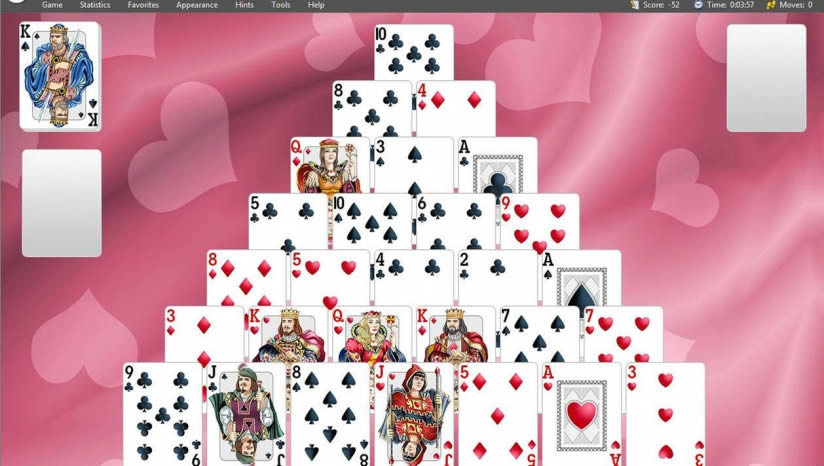Select the Ace of Hearts card
The image size is (824, 466).
(581, 414)
